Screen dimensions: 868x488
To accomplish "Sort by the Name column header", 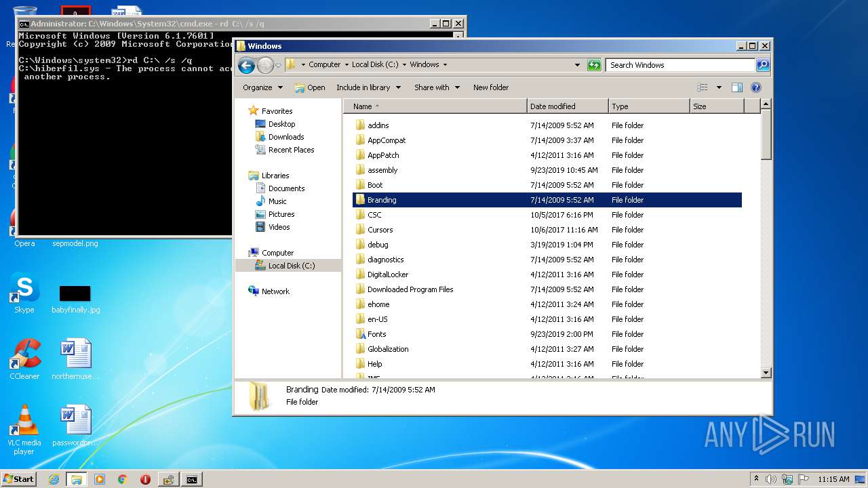I will [x=435, y=106].
